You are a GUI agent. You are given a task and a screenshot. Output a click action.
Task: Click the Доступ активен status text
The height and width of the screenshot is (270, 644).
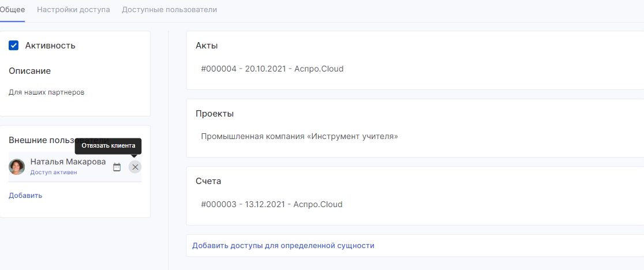[54, 172]
